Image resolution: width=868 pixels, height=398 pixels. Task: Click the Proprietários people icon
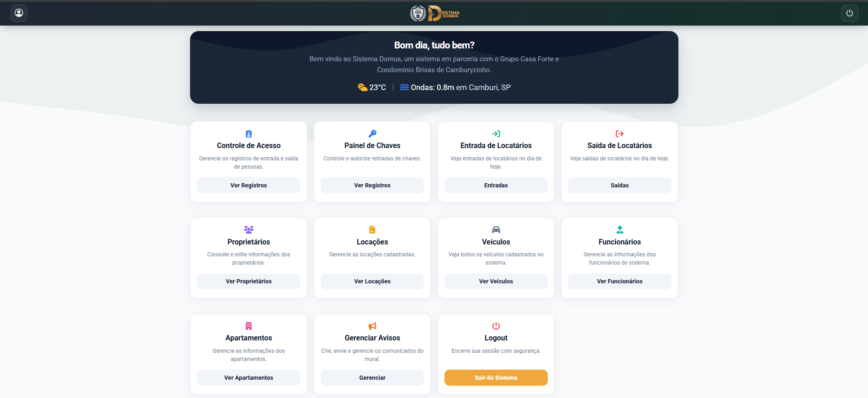tap(249, 230)
